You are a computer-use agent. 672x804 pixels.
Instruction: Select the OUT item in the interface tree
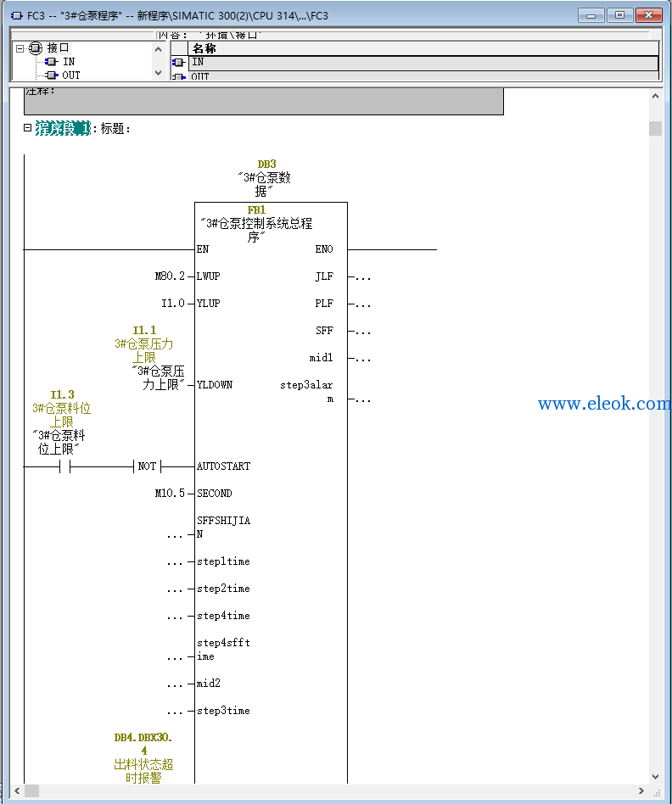coord(70,75)
